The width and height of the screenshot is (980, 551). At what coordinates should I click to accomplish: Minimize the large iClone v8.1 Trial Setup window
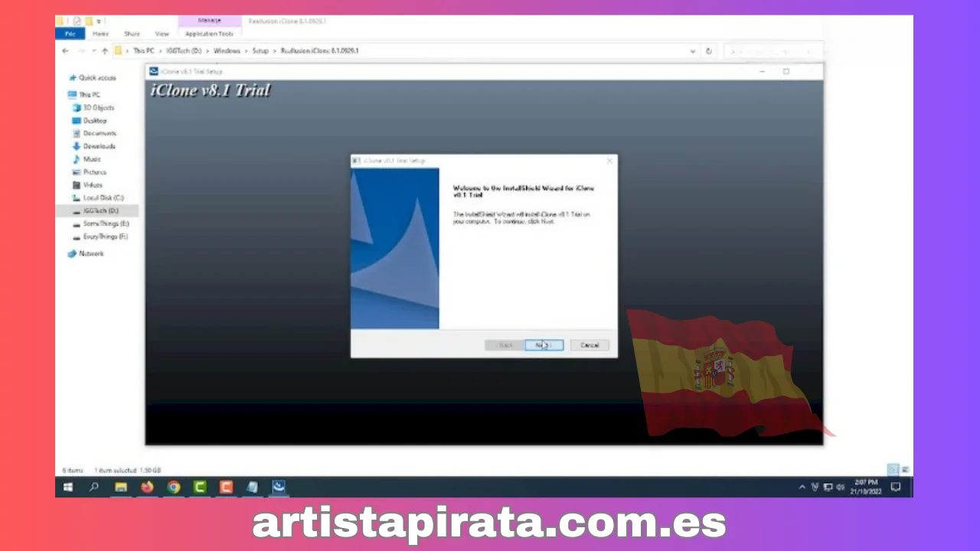763,71
